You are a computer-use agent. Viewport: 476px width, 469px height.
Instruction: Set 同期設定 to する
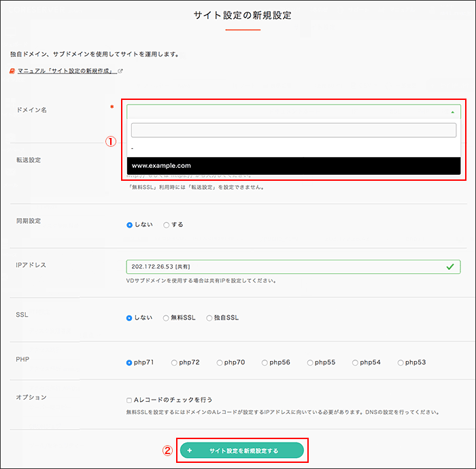point(167,225)
